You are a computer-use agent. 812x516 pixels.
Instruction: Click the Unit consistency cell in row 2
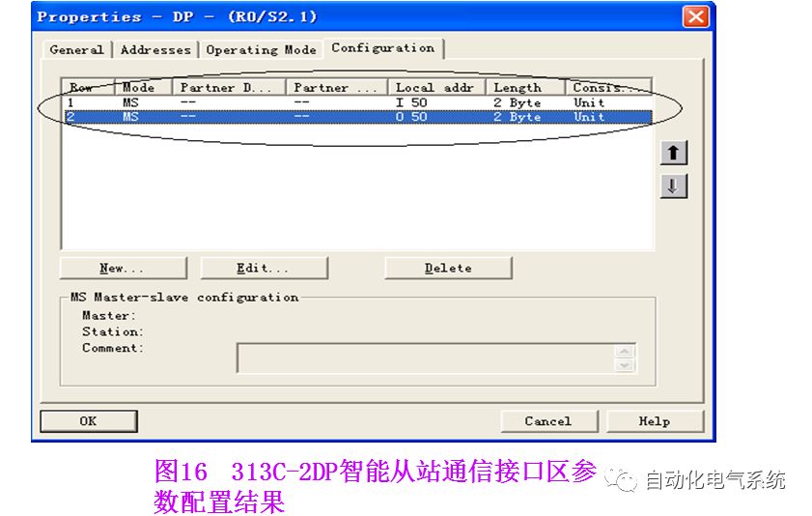click(589, 117)
